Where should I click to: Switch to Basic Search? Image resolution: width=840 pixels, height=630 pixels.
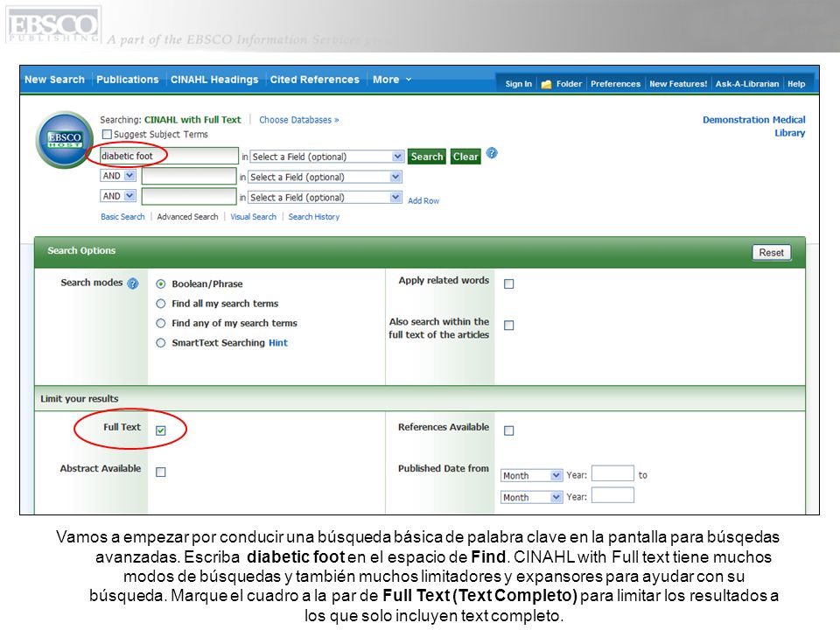click(122, 217)
